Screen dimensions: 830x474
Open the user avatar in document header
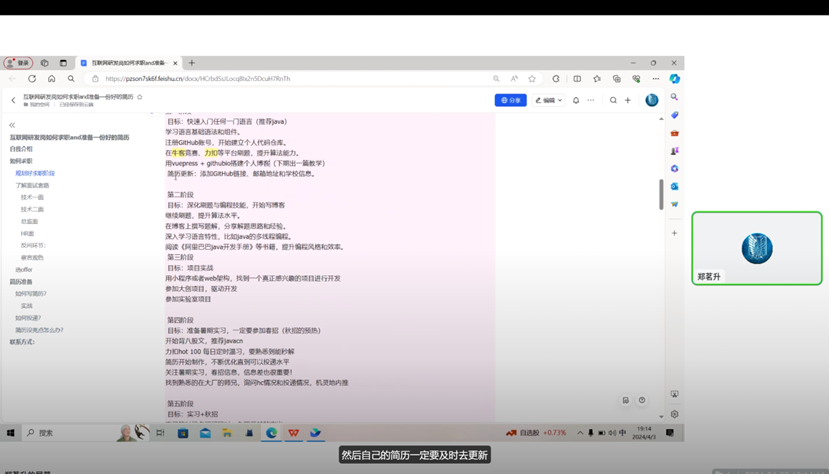(652, 100)
